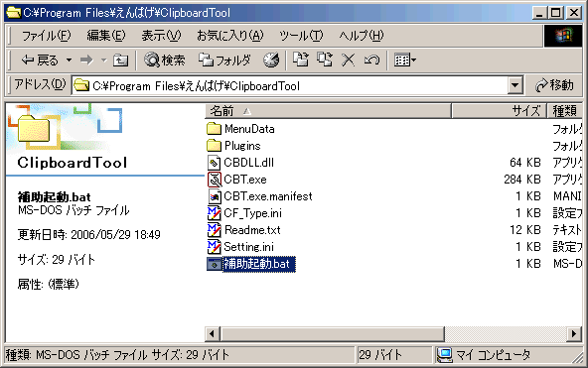
Task: Maximize the ClipboardTool window
Action: [556, 13]
